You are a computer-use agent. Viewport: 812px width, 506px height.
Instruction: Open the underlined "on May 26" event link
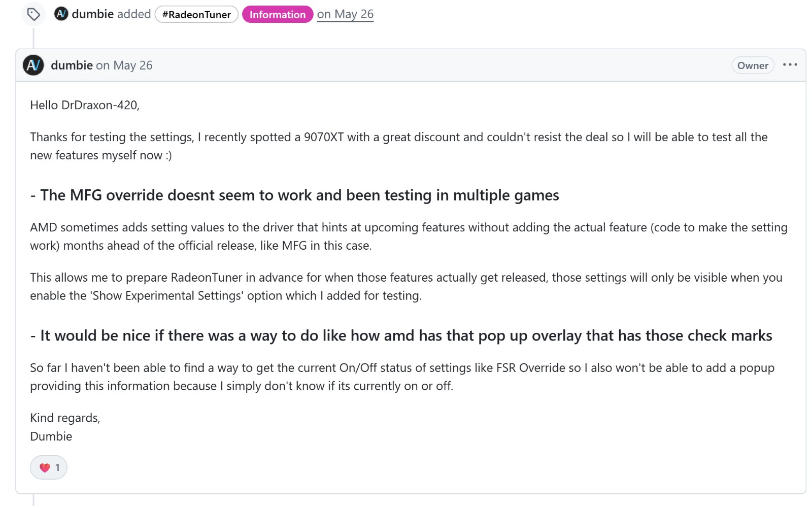click(x=345, y=14)
